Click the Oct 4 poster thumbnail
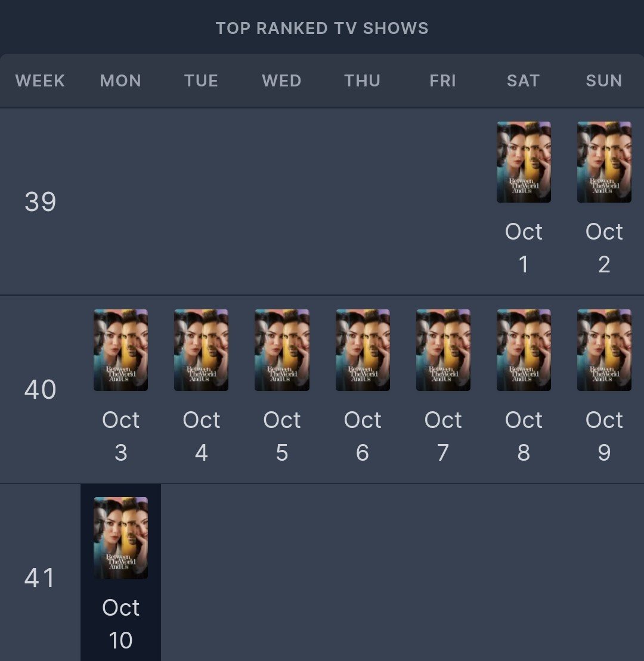The image size is (644, 661). pos(201,350)
